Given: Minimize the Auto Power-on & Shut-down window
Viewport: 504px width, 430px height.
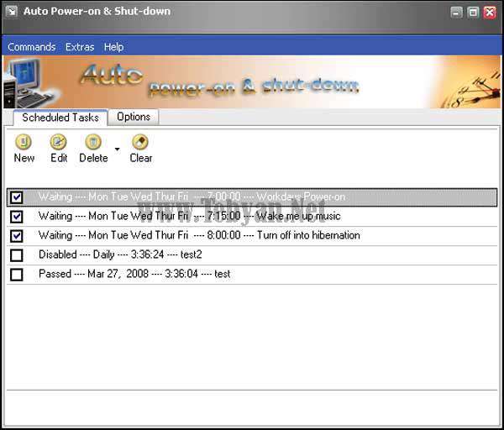Looking at the screenshot, I should 456,13.
